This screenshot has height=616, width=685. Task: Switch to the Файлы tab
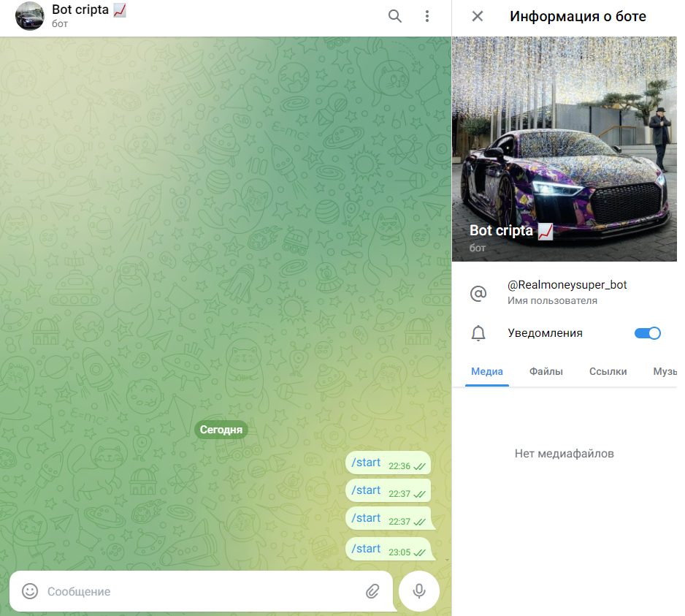546,372
